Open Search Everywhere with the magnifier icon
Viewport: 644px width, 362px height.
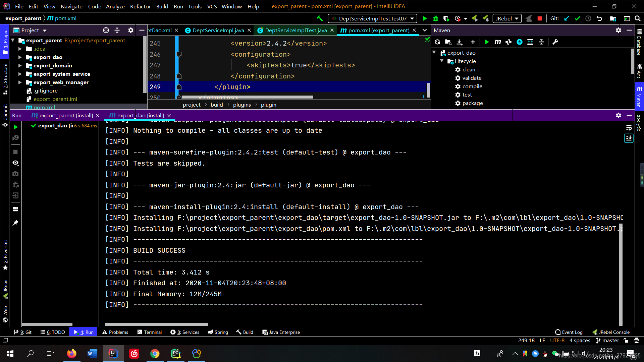point(637,18)
